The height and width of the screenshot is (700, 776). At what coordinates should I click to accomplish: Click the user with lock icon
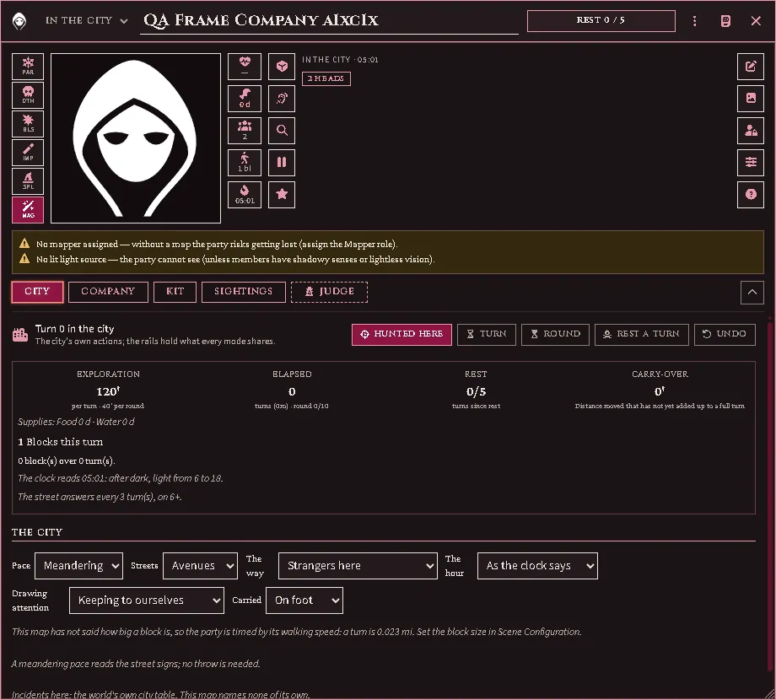751,131
